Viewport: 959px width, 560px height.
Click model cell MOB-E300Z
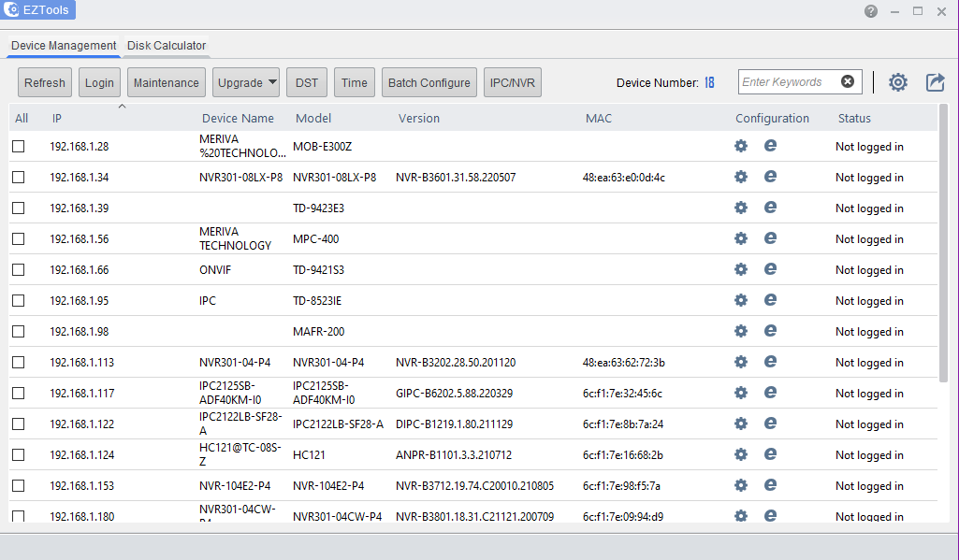tap(322, 146)
